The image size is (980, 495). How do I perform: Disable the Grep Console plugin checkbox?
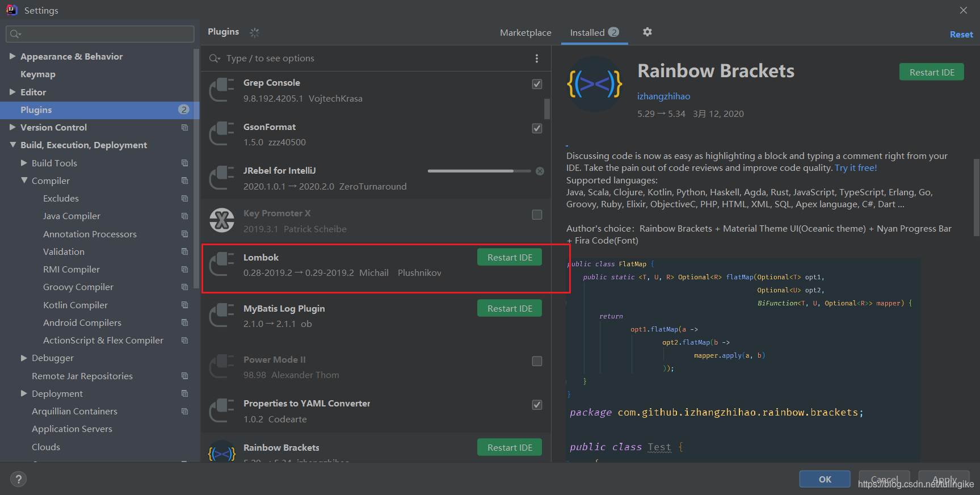[537, 84]
